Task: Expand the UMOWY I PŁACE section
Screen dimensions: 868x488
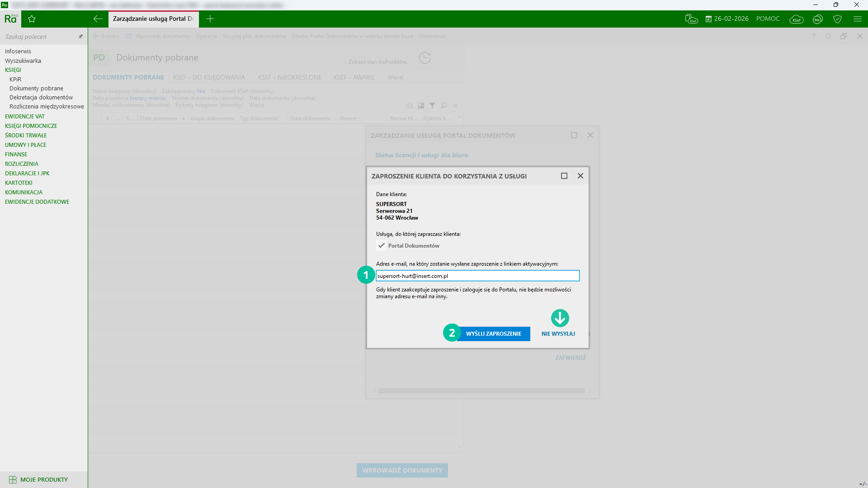Action: (25, 145)
